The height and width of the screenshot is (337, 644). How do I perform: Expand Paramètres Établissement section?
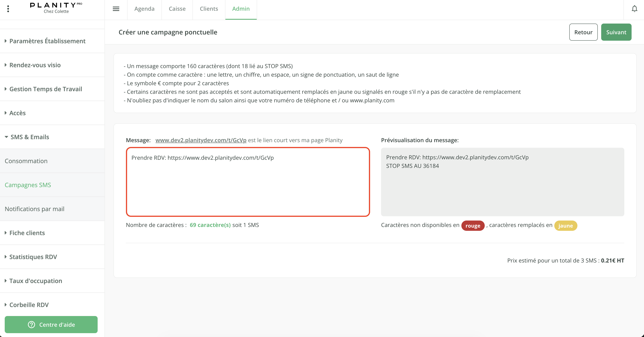coord(47,41)
